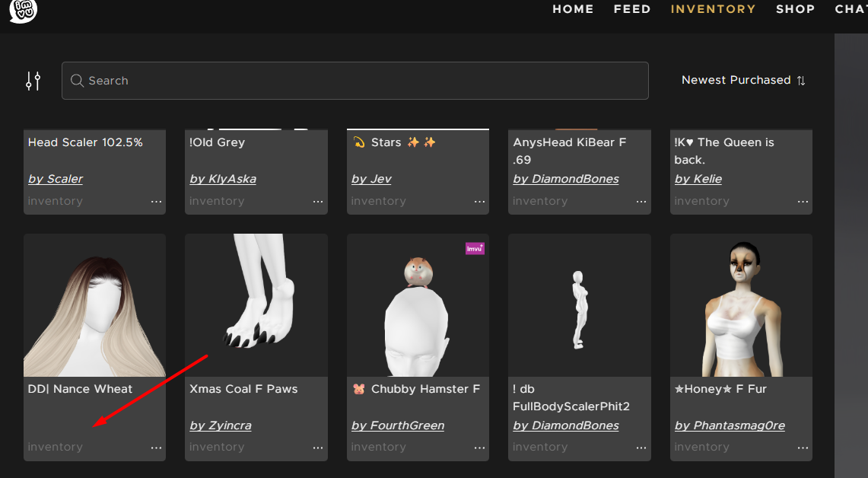Click the search magnifier icon
868x478 pixels.
click(77, 81)
